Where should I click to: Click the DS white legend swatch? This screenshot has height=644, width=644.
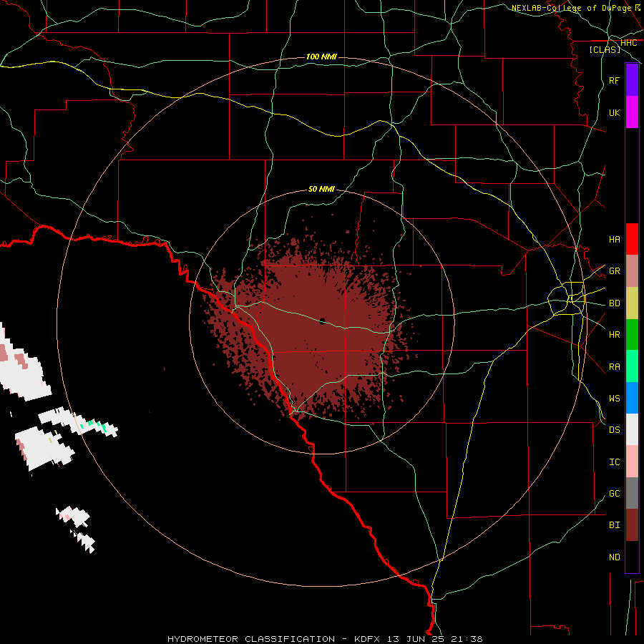point(632,429)
